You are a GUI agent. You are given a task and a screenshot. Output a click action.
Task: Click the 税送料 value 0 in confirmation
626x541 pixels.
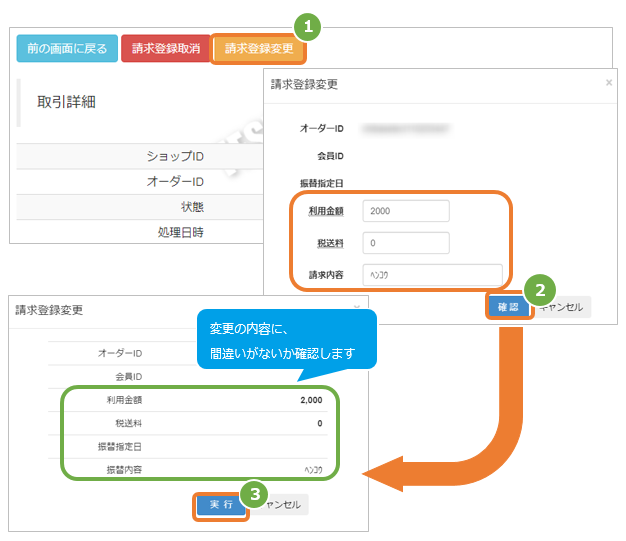(x=320, y=423)
